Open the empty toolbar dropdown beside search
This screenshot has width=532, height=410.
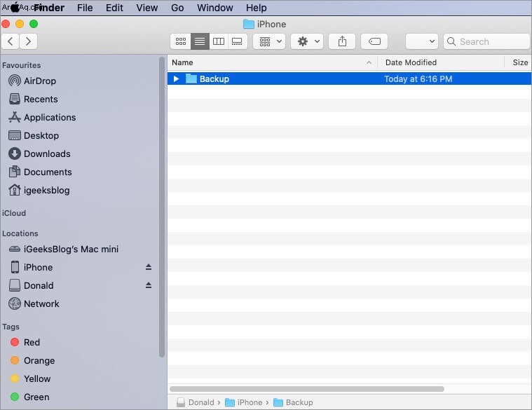(x=422, y=41)
